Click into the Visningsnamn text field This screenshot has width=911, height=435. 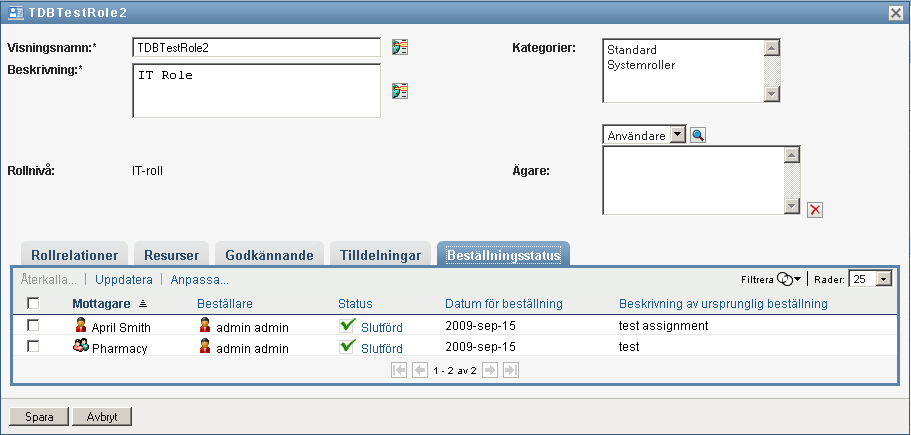[x=255, y=47]
